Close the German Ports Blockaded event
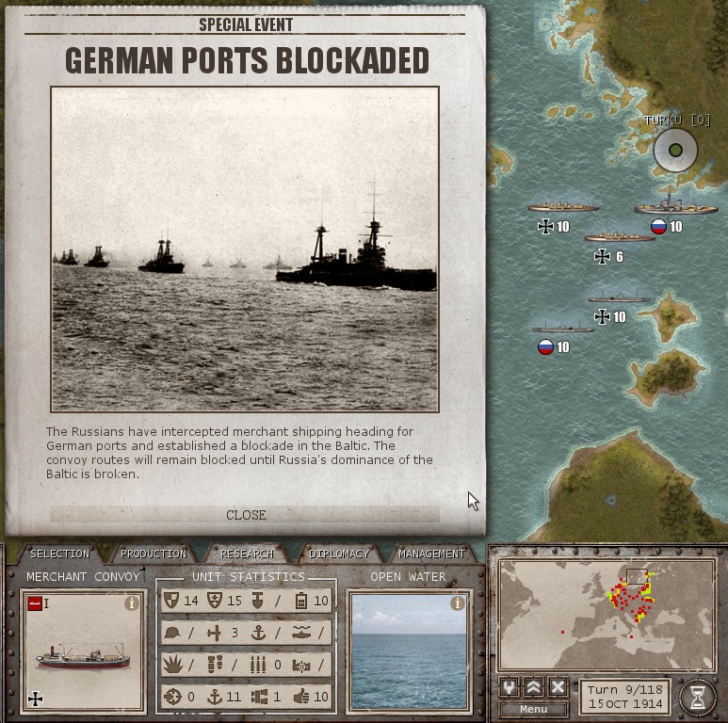728x723 pixels. (x=245, y=515)
